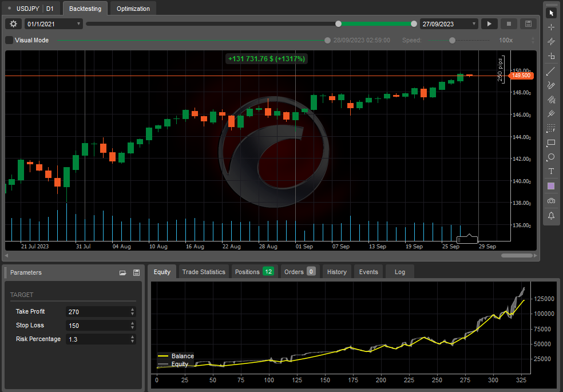Open the Trade Statistics tab
This screenshot has width=563, height=392.
click(204, 272)
